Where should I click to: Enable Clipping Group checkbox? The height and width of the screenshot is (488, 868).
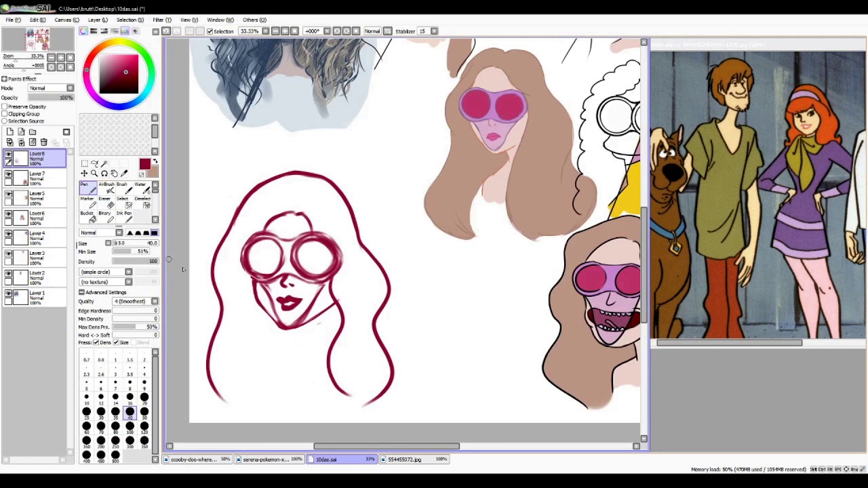pyautogui.click(x=5, y=114)
